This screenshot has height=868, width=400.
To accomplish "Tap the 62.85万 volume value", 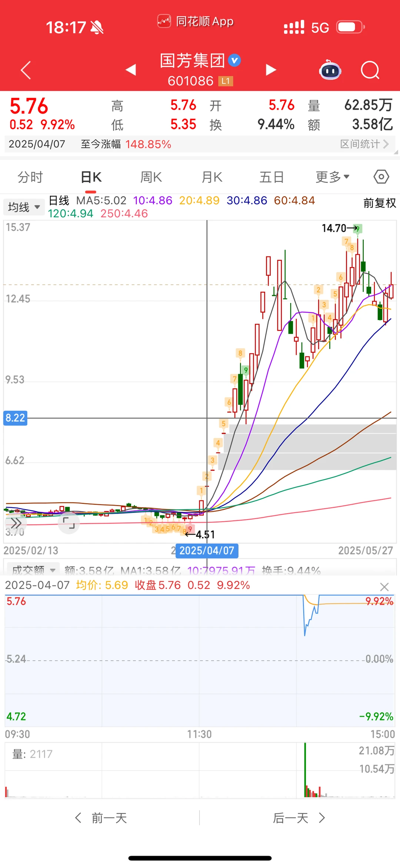I will pos(368,105).
